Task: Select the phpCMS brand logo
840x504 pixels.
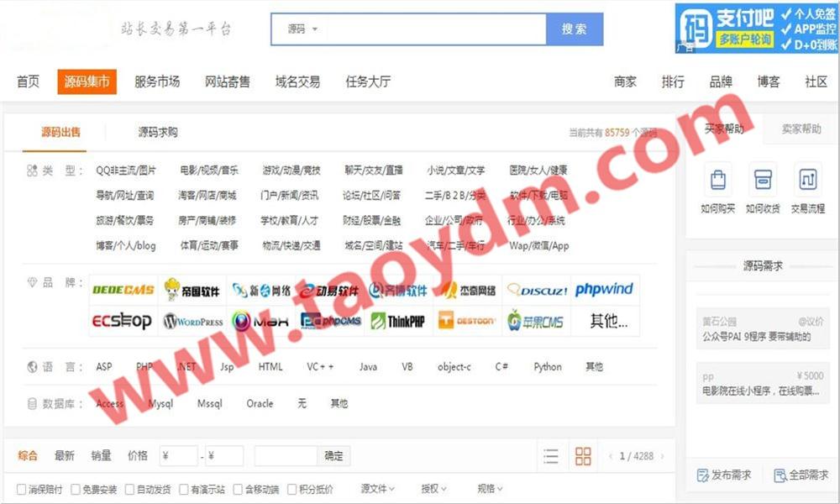Action: coord(330,321)
